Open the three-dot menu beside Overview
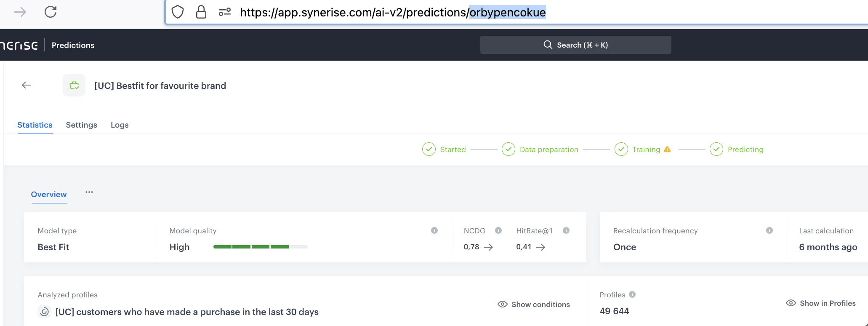868x326 pixels. (x=89, y=192)
